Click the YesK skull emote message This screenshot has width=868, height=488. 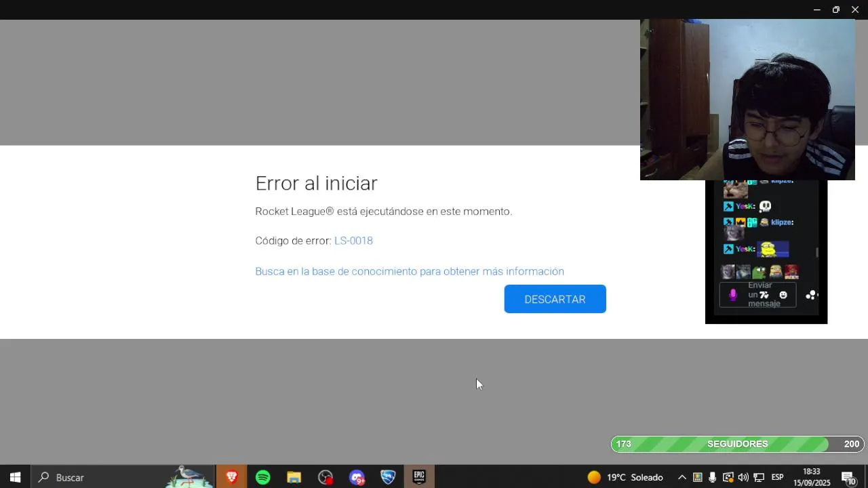tap(765, 206)
